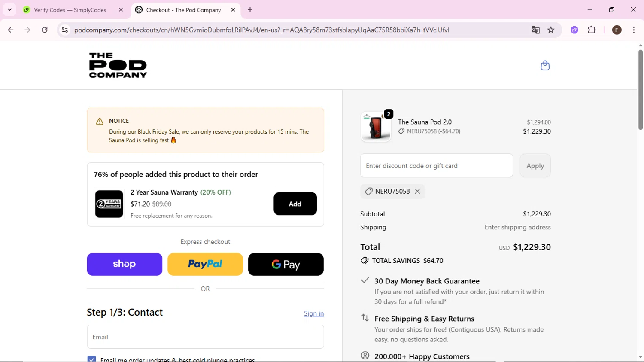This screenshot has height=362, width=644.
Task: Pay with Shop Pay express checkout
Action: coord(125,264)
